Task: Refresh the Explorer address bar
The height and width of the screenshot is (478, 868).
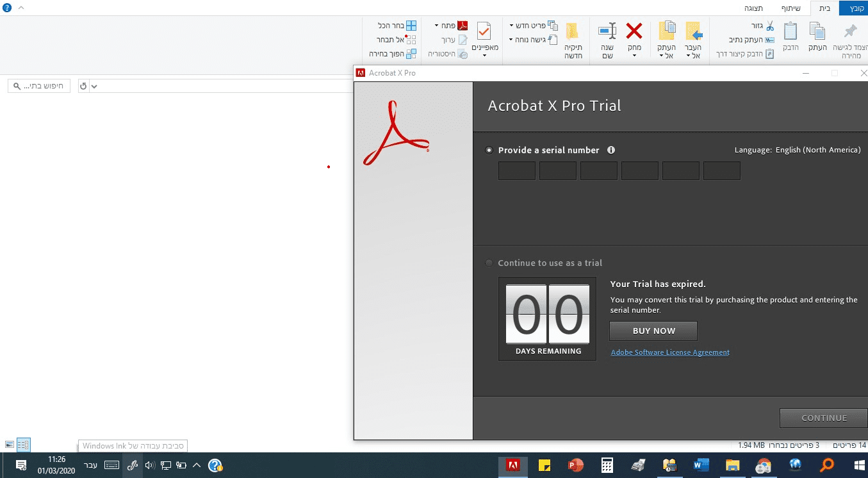Action: (x=83, y=86)
